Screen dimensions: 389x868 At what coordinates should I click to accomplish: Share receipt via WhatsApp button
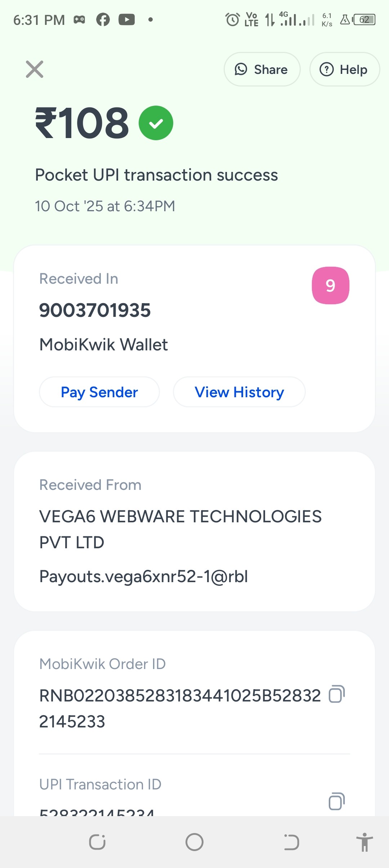click(x=262, y=69)
